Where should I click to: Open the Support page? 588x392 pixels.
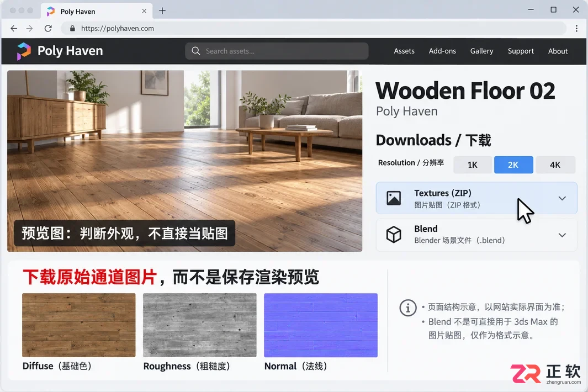(521, 51)
